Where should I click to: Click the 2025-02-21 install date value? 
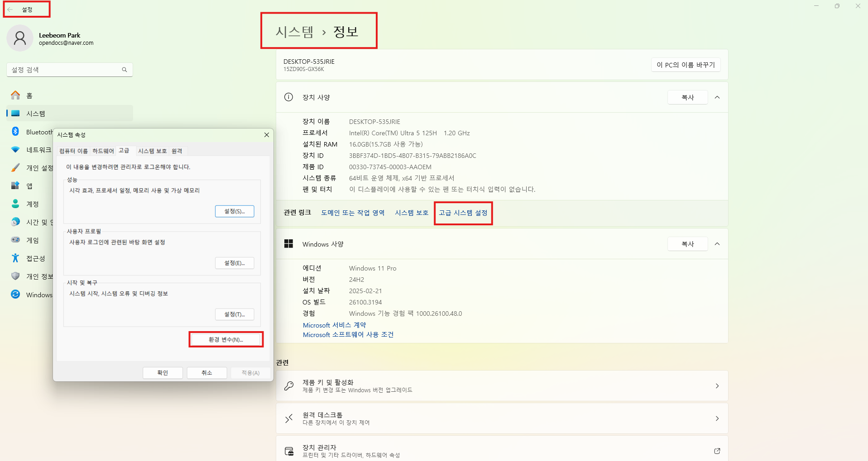pos(365,291)
